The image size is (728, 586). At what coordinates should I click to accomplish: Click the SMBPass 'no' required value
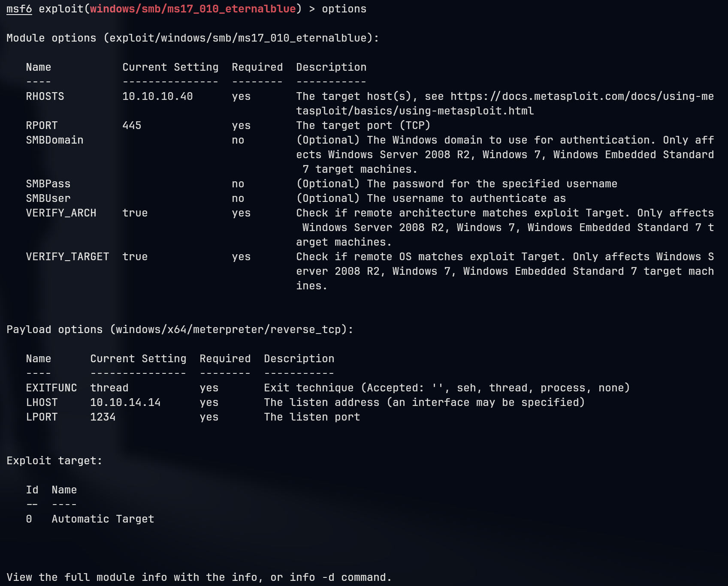[x=238, y=184]
